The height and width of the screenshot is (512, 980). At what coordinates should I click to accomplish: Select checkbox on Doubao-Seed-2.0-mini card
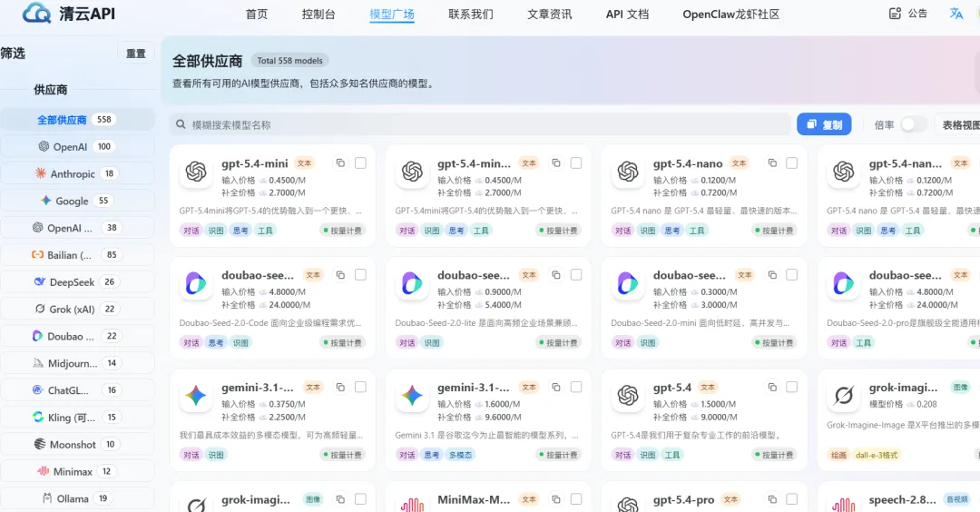click(792, 275)
